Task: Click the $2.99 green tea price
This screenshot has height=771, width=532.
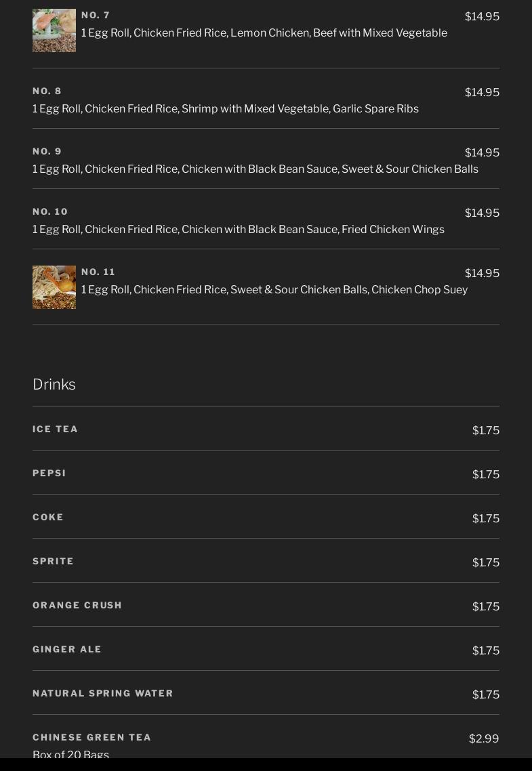Action: 484,738
